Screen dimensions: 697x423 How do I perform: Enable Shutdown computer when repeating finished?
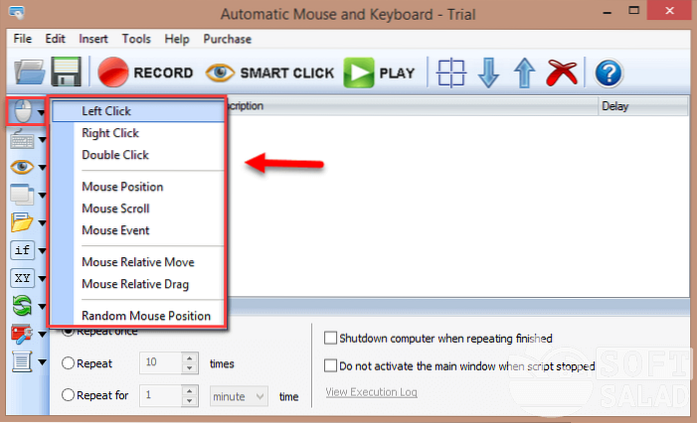[332, 338]
